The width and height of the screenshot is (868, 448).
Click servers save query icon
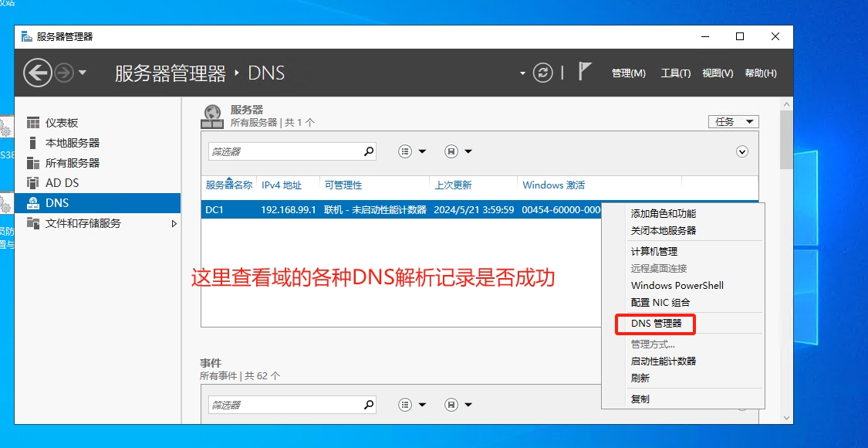pos(451,151)
